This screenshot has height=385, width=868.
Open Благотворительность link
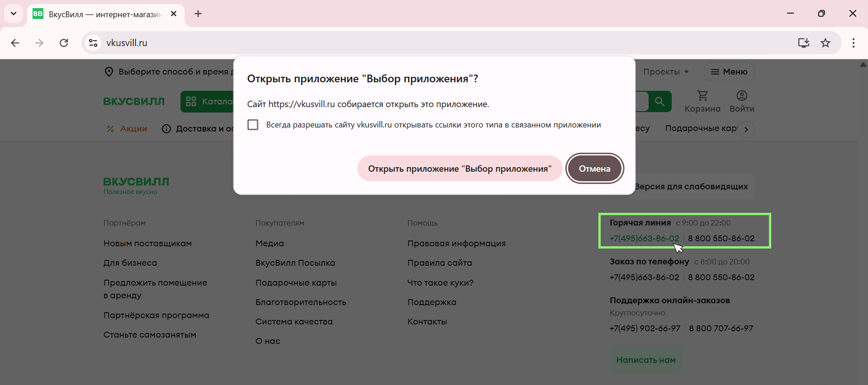[x=301, y=302]
